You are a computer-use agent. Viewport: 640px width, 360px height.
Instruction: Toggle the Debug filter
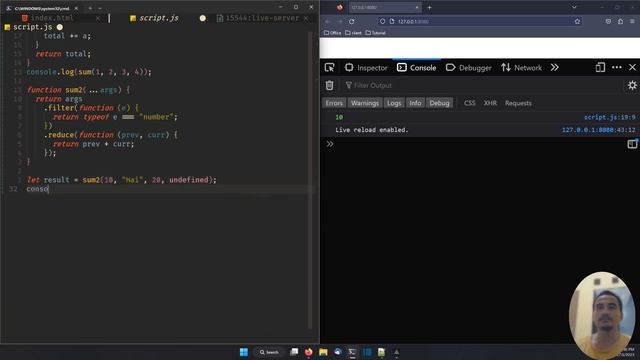pos(439,103)
